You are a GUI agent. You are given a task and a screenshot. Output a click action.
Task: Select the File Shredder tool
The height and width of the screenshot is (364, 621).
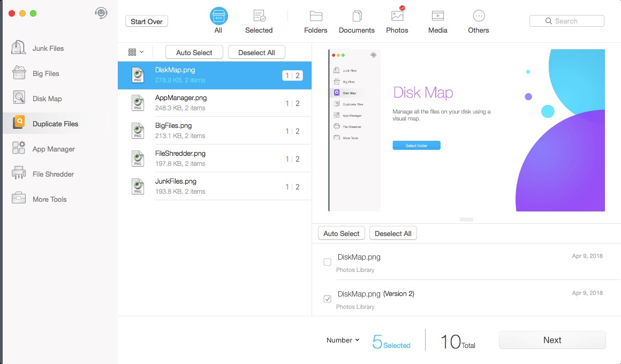pyautogui.click(x=52, y=173)
